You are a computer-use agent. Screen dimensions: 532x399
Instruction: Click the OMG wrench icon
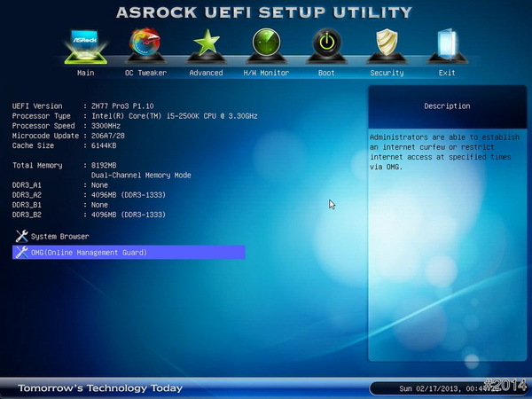pyautogui.click(x=21, y=252)
